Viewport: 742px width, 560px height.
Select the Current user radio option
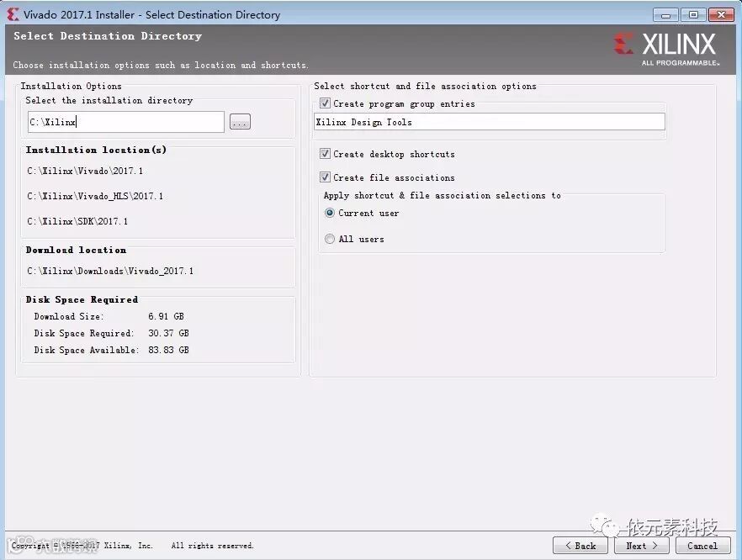point(330,213)
